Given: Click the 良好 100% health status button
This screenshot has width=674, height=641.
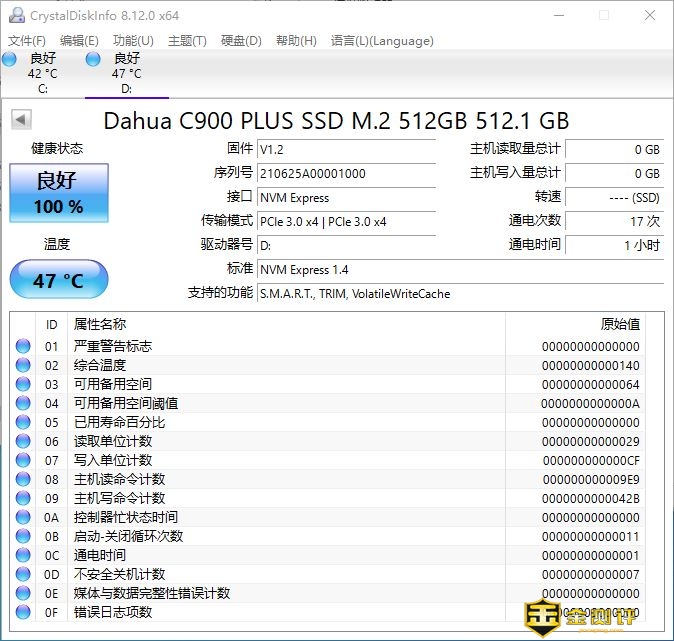Looking at the screenshot, I should point(58,192).
